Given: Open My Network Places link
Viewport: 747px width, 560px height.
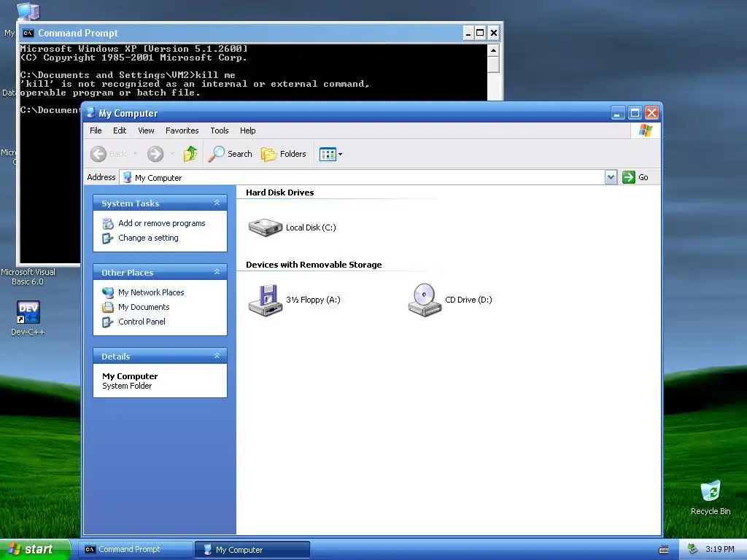Looking at the screenshot, I should [151, 292].
